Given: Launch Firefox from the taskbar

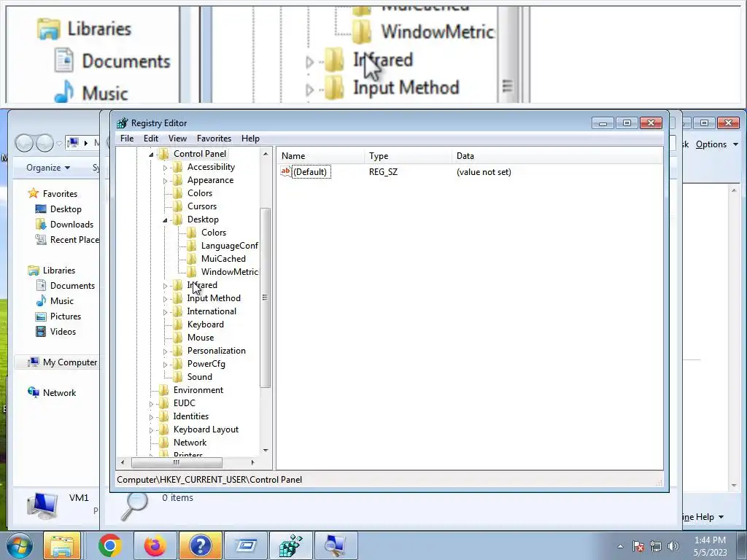Looking at the screenshot, I should point(155,545).
